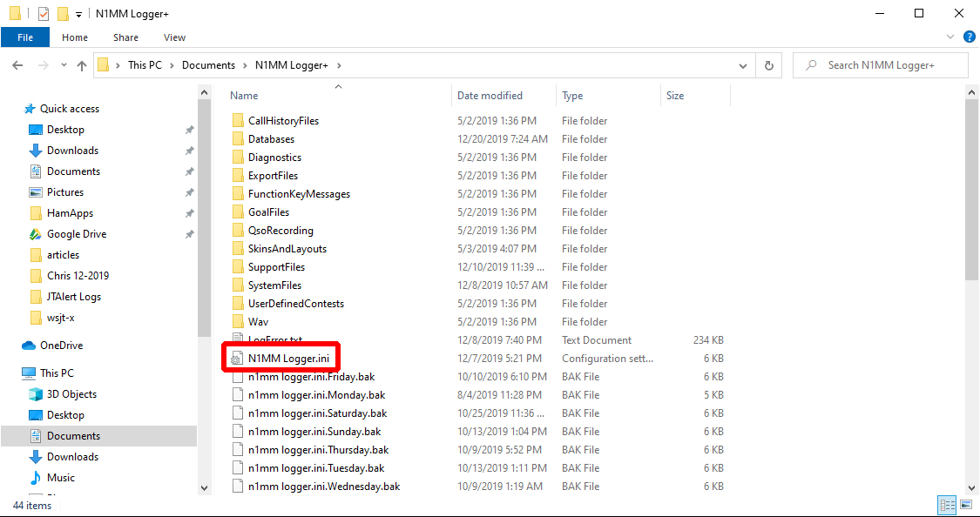
Task: Sort files by Size column header
Action: 674,96
